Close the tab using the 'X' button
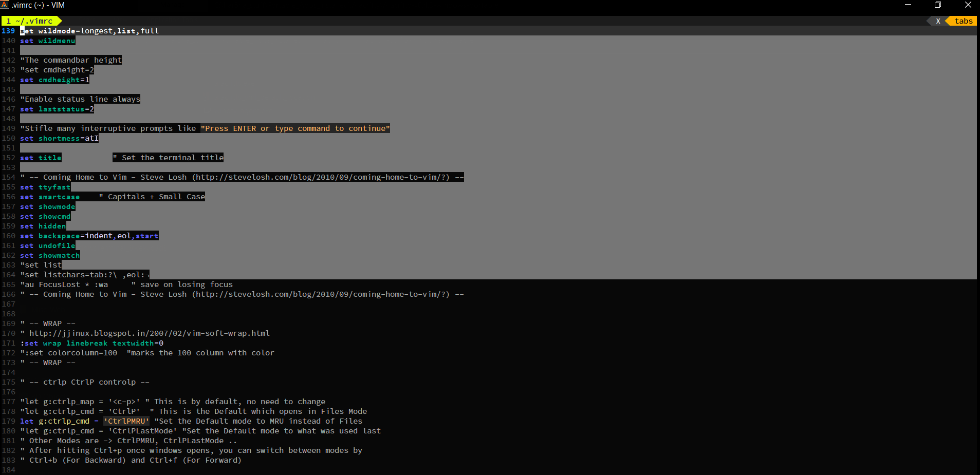 [938, 21]
